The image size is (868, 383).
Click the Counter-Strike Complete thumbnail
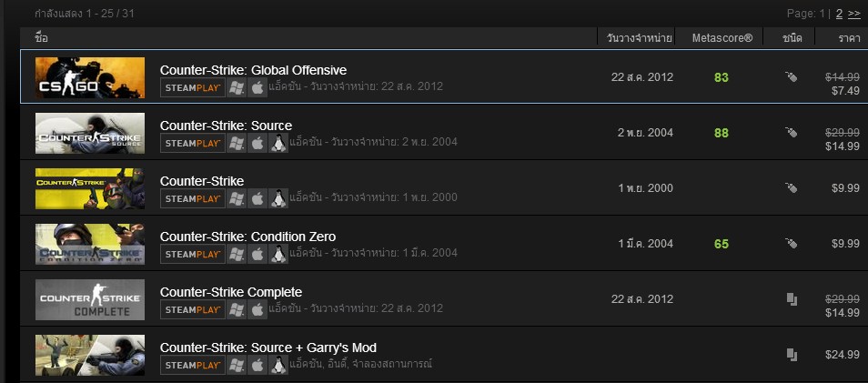(90, 300)
